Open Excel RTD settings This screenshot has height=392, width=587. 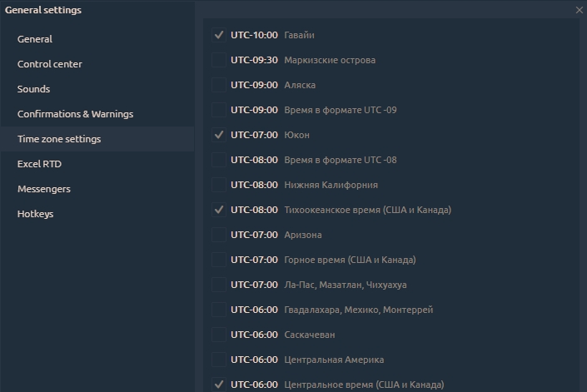tap(40, 164)
